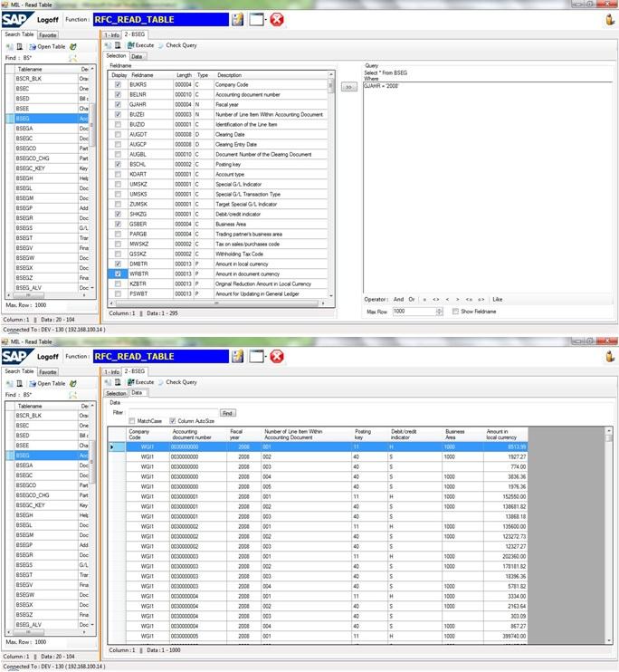The width and height of the screenshot is (619, 672).
Task: Check the KOART display checkbox
Action: pyautogui.click(x=118, y=175)
